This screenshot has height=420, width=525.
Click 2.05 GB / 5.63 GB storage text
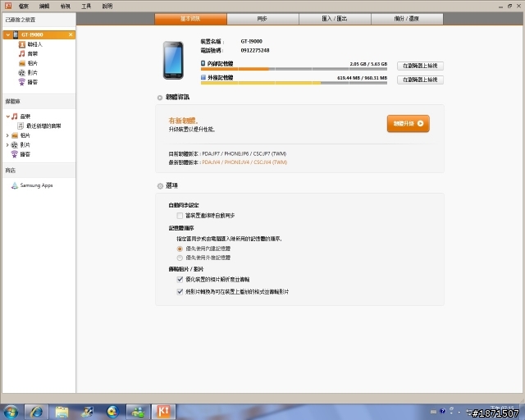[x=368, y=64]
